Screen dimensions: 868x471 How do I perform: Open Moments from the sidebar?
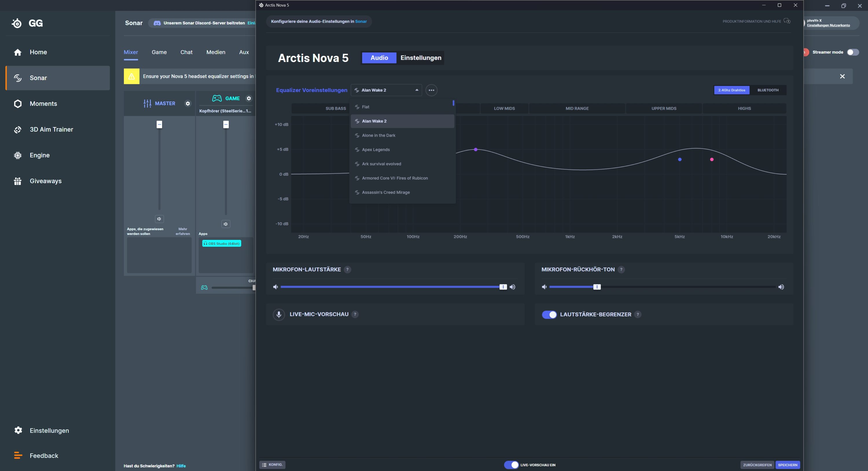(x=43, y=104)
